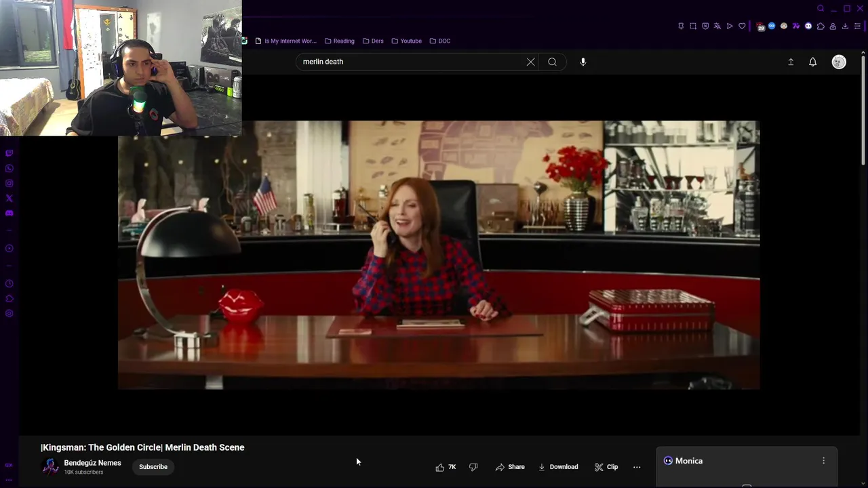
Task: Open the Monica extension toolbar icon
Action: (x=808, y=26)
